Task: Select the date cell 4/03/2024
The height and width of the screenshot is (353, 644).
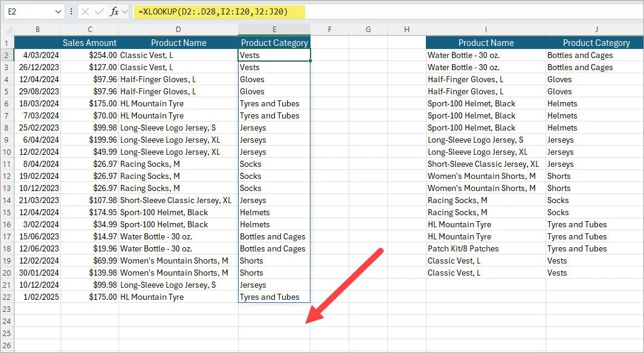Action: pyautogui.click(x=37, y=55)
